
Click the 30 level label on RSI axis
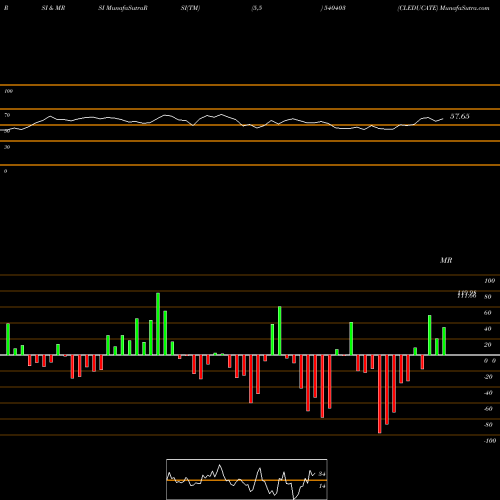pos(7,147)
